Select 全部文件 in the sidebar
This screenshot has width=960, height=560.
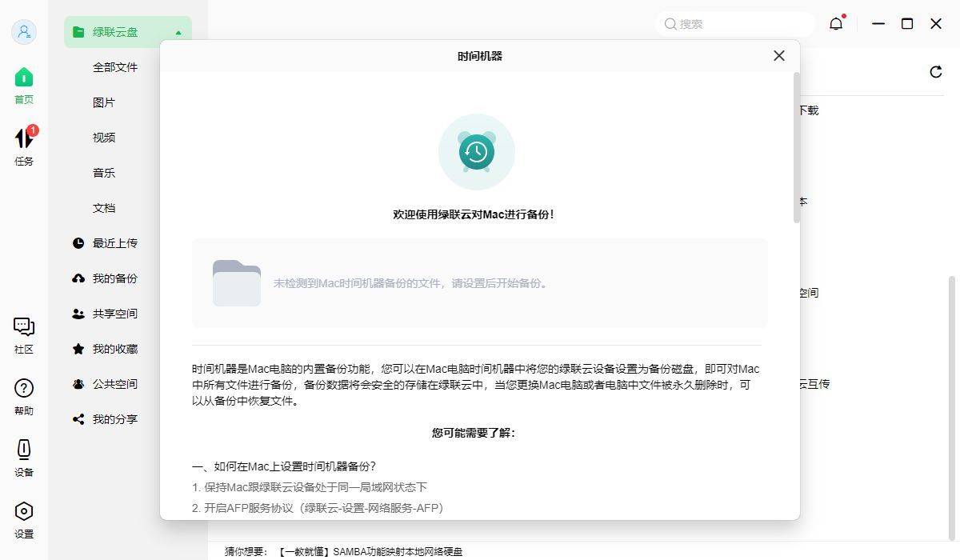(115, 67)
